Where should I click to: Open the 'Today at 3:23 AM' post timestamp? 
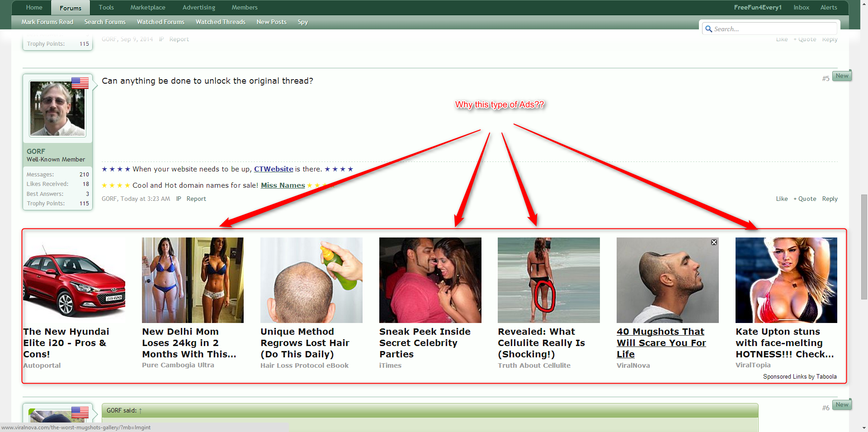(x=145, y=199)
